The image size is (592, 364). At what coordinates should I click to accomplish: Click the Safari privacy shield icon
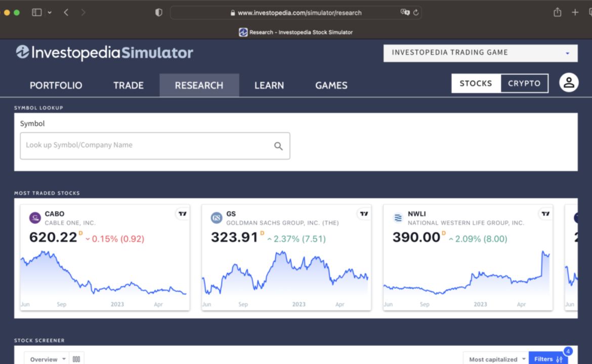pos(158,12)
